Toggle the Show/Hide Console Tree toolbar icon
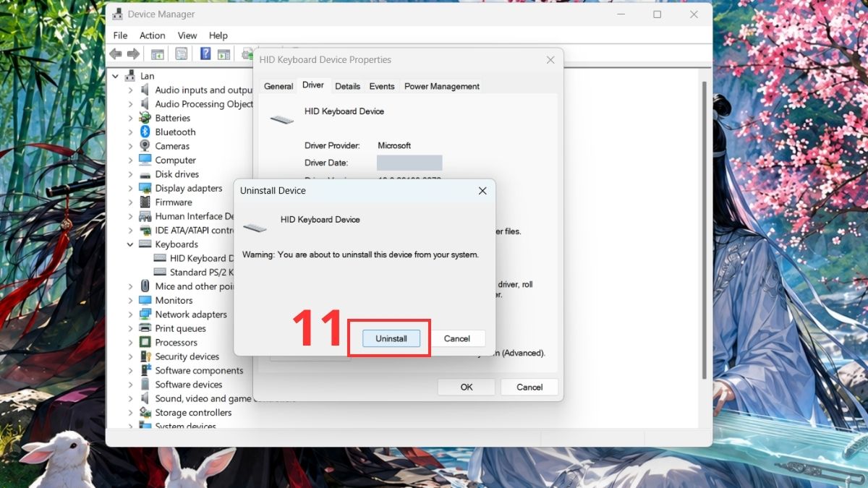The image size is (868, 488). pyautogui.click(x=157, y=54)
